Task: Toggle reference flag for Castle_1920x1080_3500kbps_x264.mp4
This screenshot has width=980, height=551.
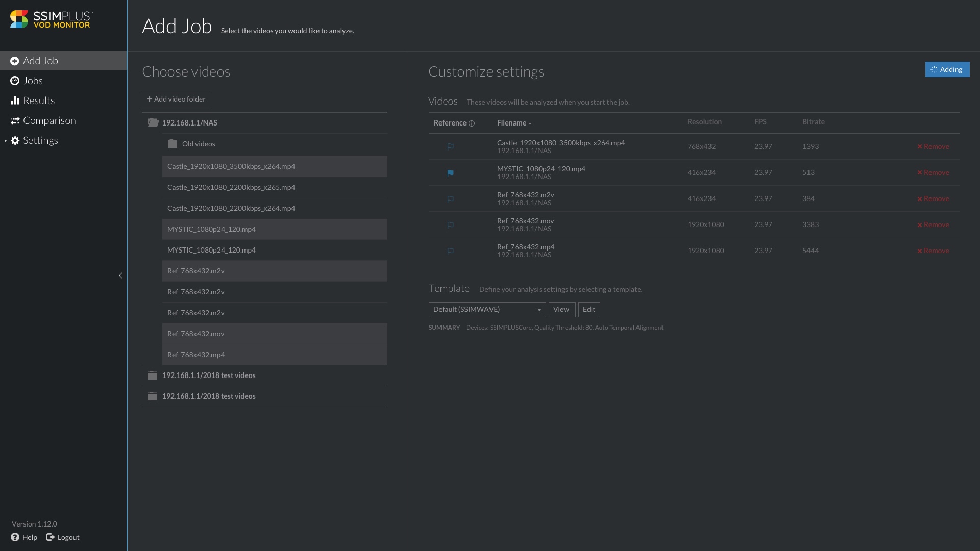Action: [x=450, y=147]
